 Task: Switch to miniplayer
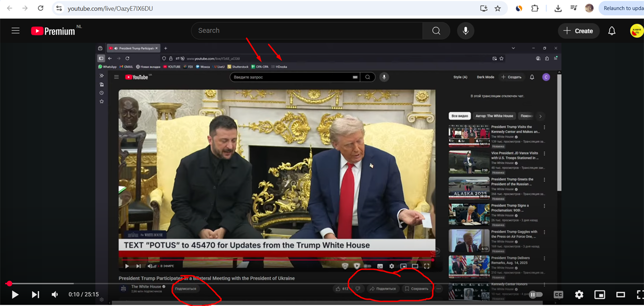(x=600, y=295)
